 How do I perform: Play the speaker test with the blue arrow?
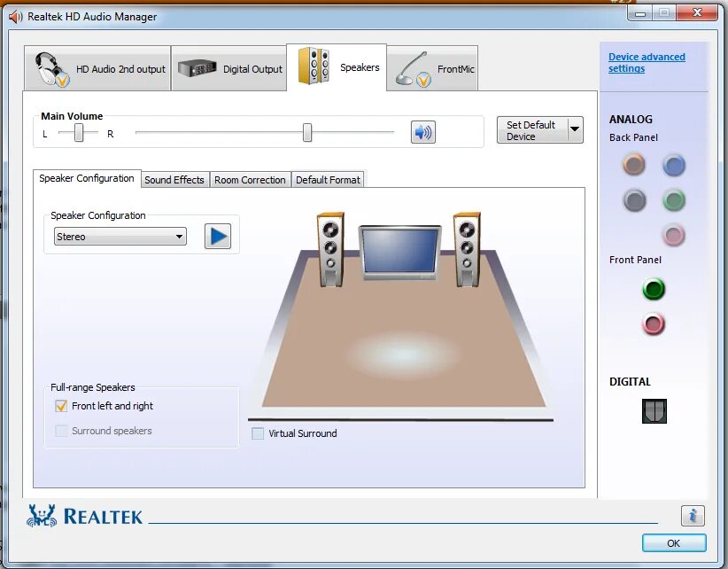(218, 236)
